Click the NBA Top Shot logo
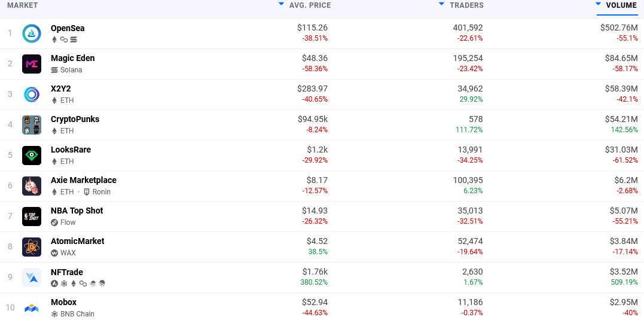644x320 pixels. coord(32,217)
